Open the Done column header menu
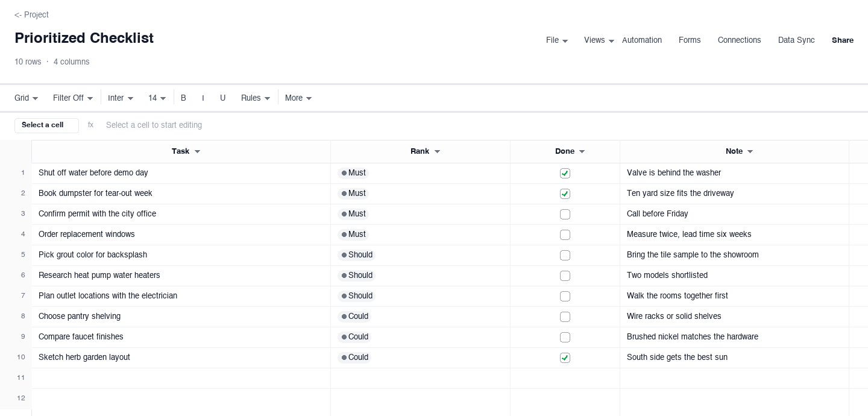Viewport: 868px width, 416px height. [x=582, y=151]
